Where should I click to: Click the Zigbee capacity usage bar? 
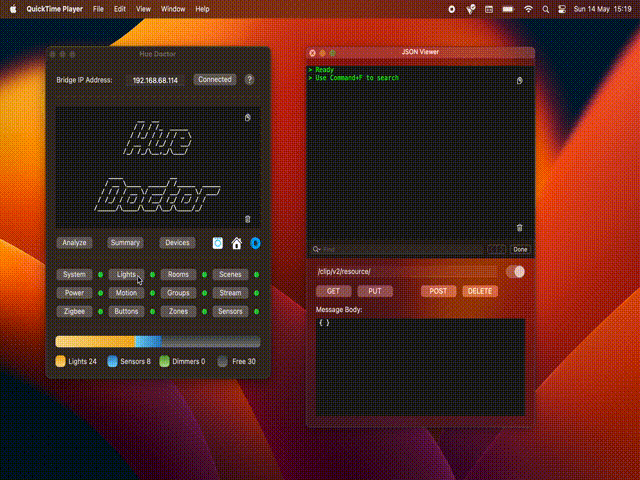[x=158, y=341]
